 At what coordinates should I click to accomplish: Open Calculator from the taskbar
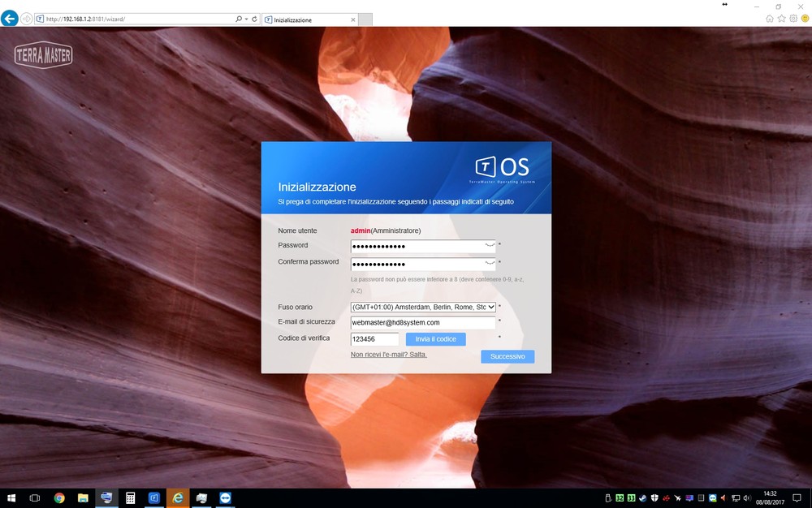(x=130, y=497)
